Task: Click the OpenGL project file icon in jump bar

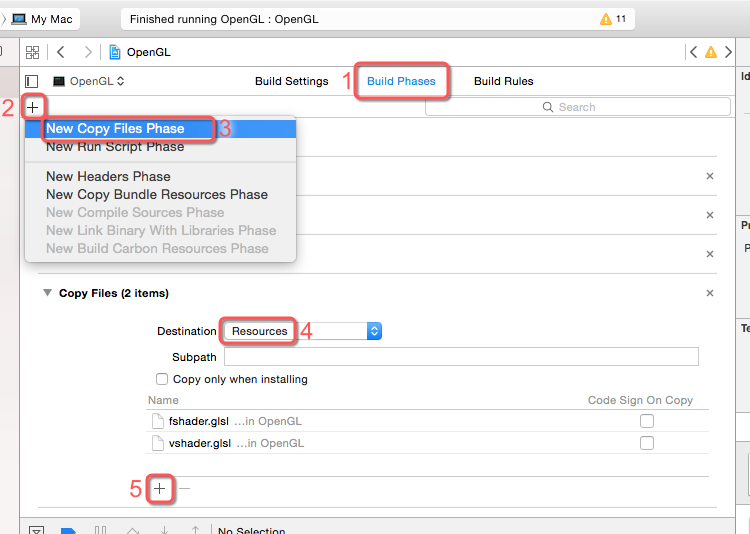Action: click(x=115, y=52)
